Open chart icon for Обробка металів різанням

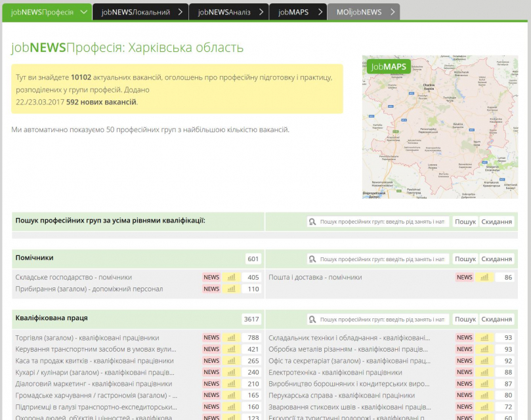(x=484, y=349)
